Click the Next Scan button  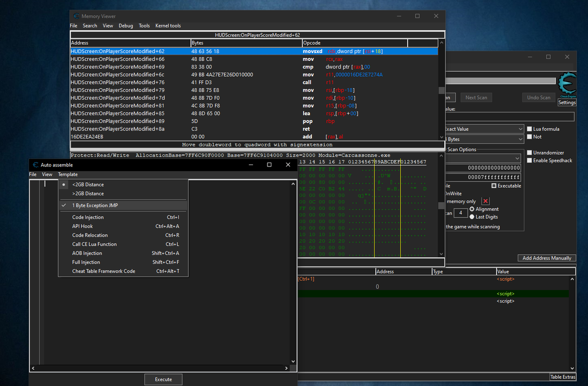click(476, 97)
